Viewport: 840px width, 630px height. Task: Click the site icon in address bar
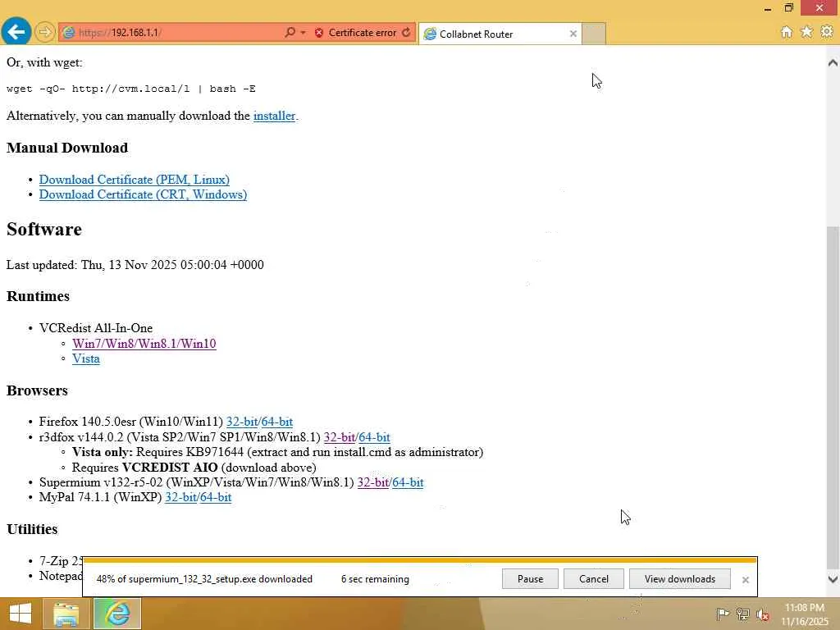pos(69,33)
